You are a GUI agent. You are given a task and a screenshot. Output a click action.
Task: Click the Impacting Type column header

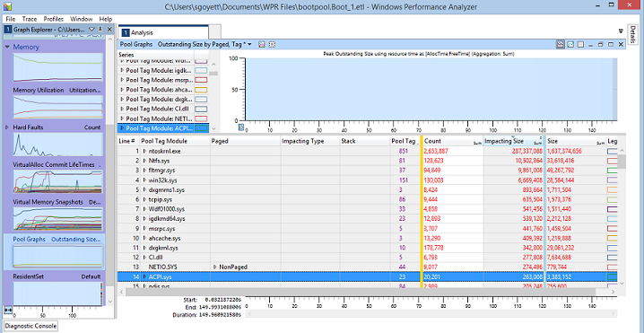point(310,141)
